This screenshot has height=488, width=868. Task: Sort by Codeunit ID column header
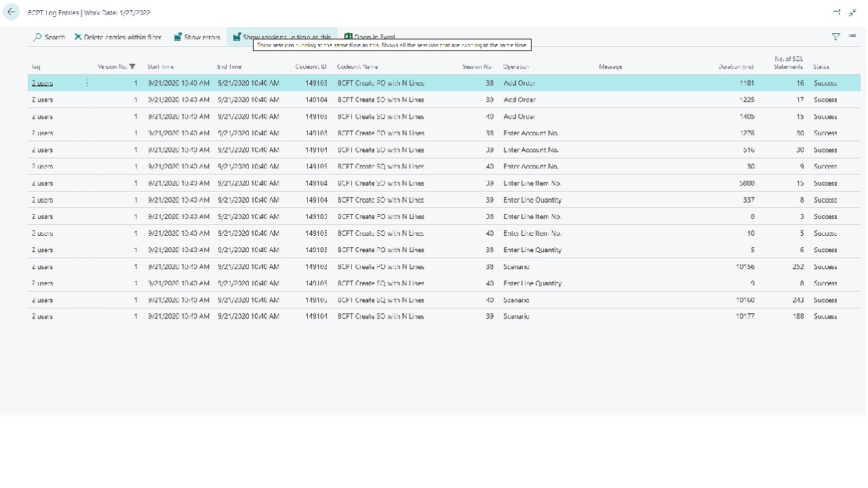tap(311, 66)
